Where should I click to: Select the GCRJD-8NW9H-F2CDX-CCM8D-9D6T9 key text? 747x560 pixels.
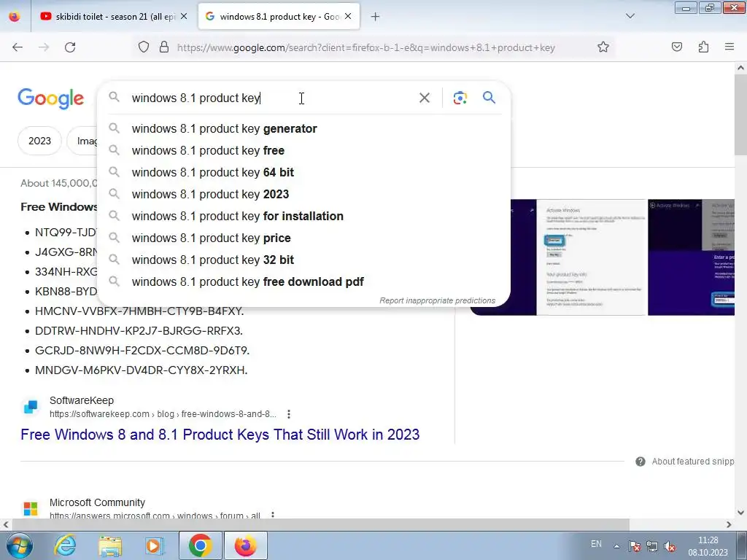[x=142, y=351]
